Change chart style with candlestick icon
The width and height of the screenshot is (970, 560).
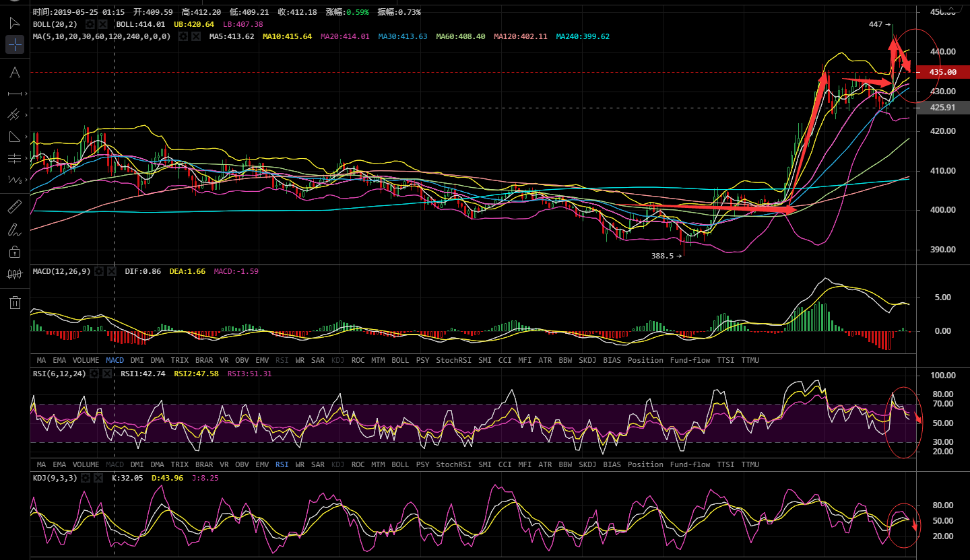pyautogui.click(x=15, y=274)
